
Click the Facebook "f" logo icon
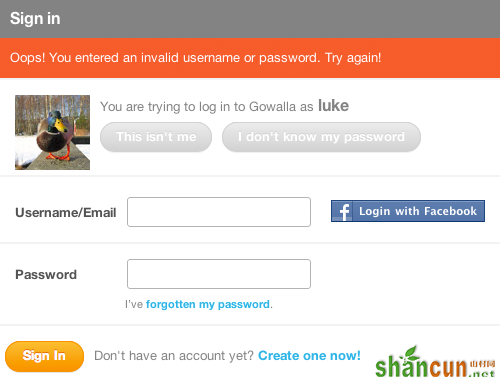point(342,211)
